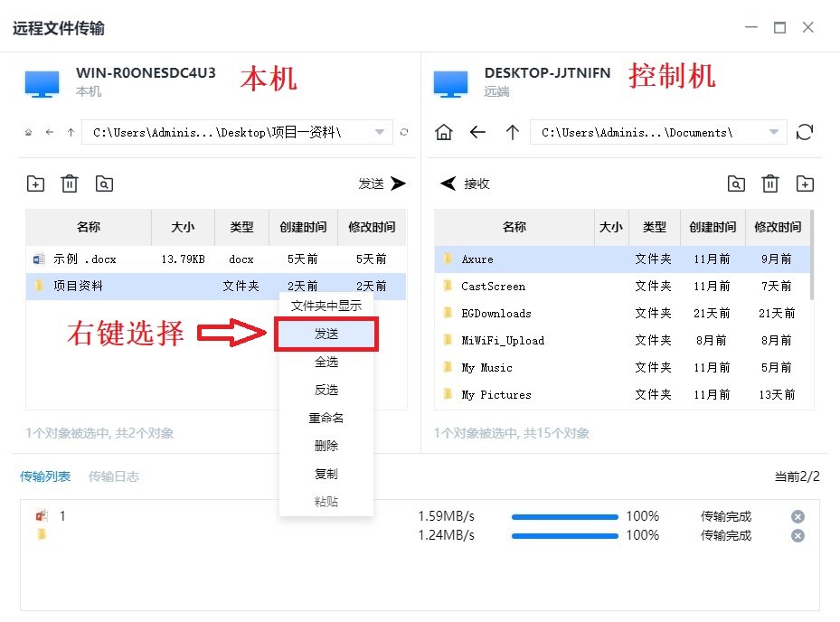
Task: Go up one directory in remote panel
Action: 512,132
